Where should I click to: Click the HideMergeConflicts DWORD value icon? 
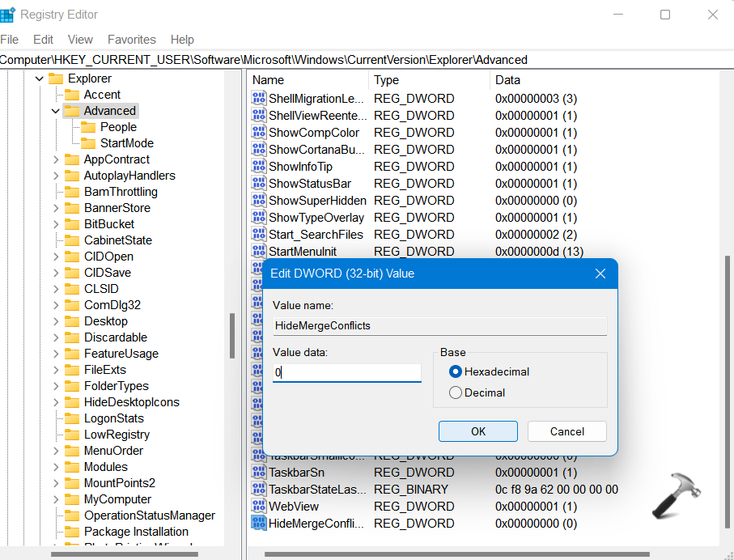coord(259,524)
